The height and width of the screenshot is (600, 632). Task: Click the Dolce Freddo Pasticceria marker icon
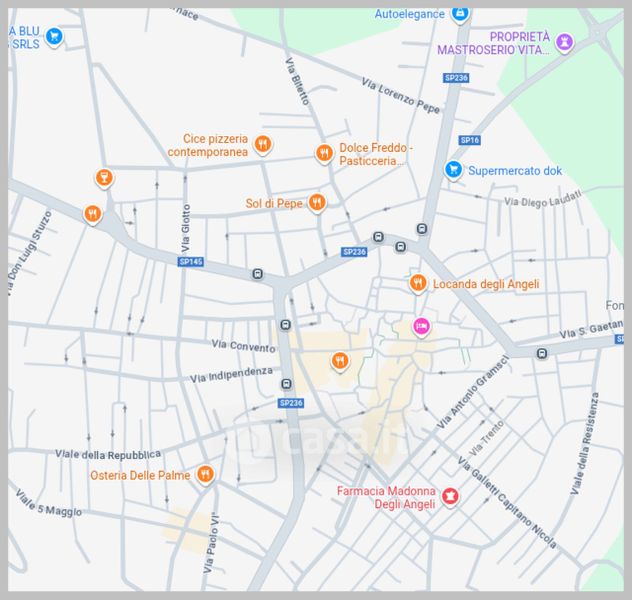[x=323, y=153]
